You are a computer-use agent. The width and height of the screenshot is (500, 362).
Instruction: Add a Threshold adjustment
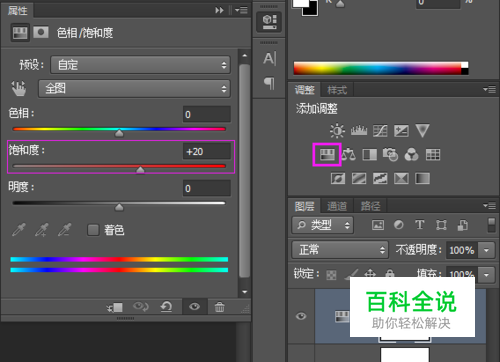(380, 178)
